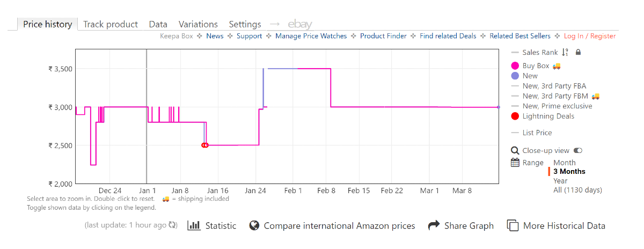Toggle the Close-up view switch

click(578, 151)
